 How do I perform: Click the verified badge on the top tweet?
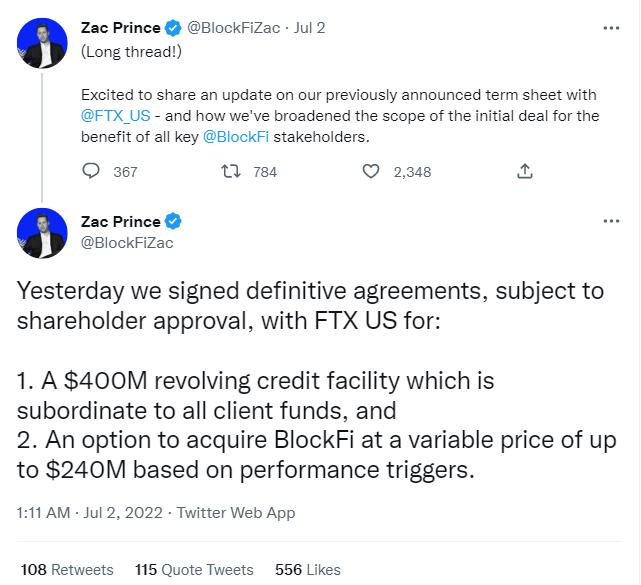coord(174,29)
